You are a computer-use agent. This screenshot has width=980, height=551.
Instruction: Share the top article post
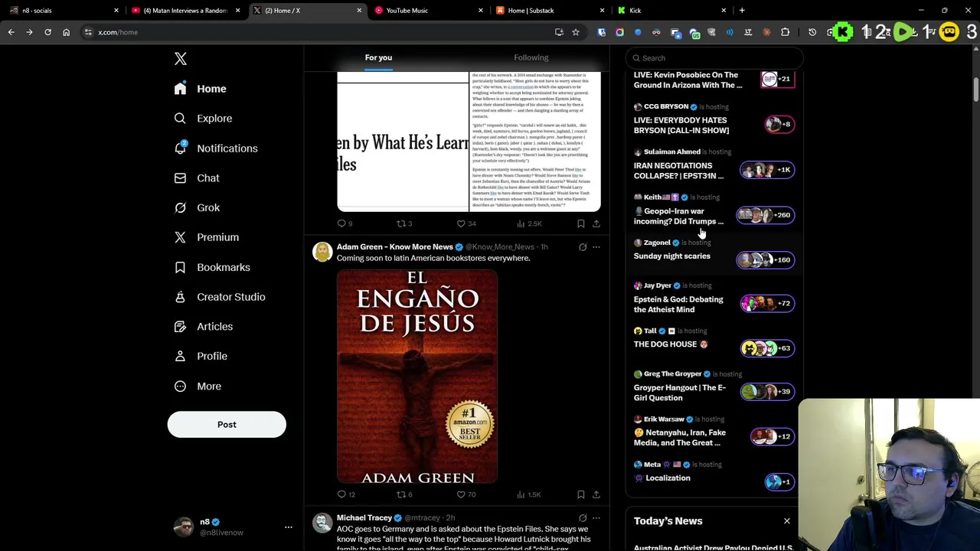596,223
